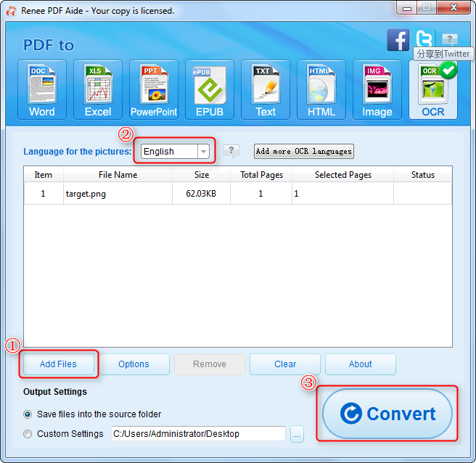Click the large Convert button
The width and height of the screenshot is (476, 463).
click(387, 414)
